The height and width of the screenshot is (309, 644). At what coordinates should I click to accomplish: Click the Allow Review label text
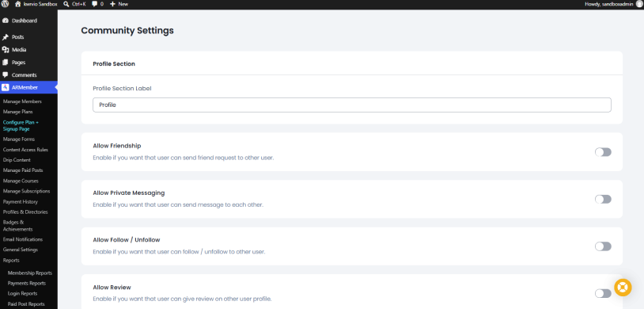[112, 287]
